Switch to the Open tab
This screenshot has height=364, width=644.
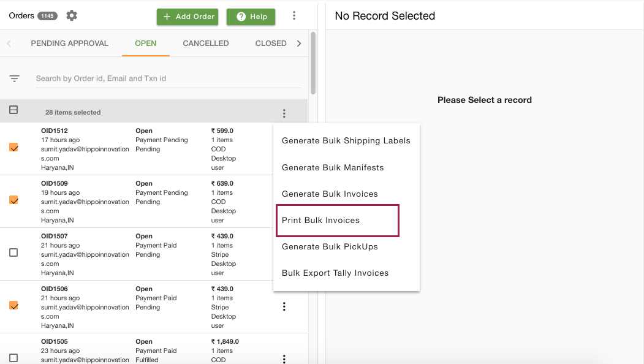146,43
